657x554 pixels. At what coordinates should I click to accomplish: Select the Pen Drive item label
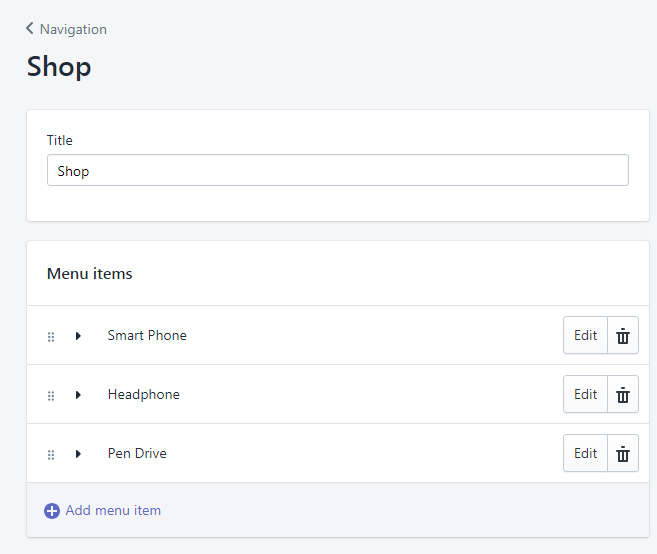pos(137,453)
